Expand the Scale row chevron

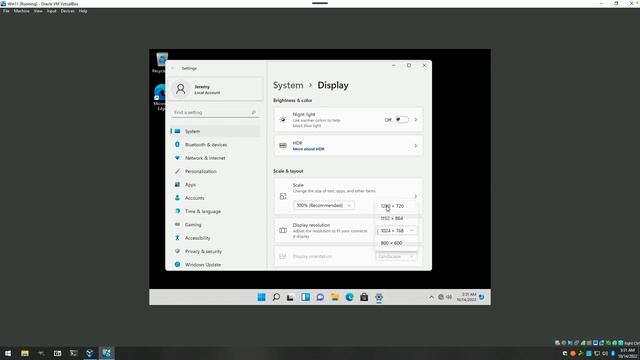point(416,196)
